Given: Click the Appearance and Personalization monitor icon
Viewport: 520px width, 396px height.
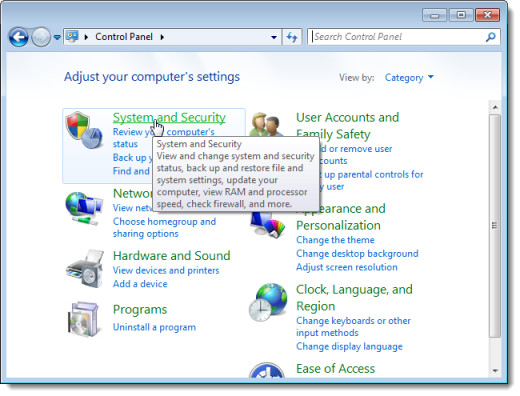Looking at the screenshot, I should pyautogui.click(x=268, y=226).
